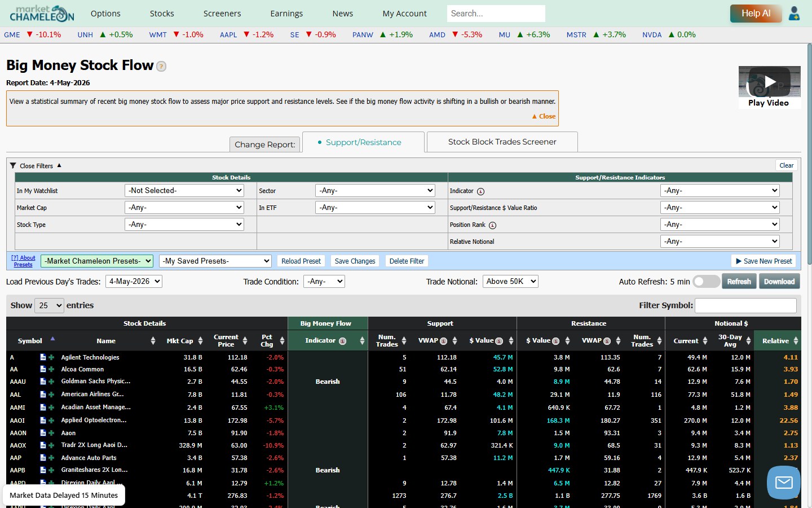The width and height of the screenshot is (812, 508).
Task: Open the user account profile icon
Action: (794, 13)
